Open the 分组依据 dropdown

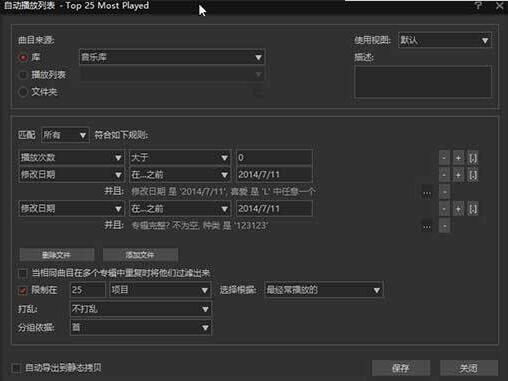[x=141, y=328]
